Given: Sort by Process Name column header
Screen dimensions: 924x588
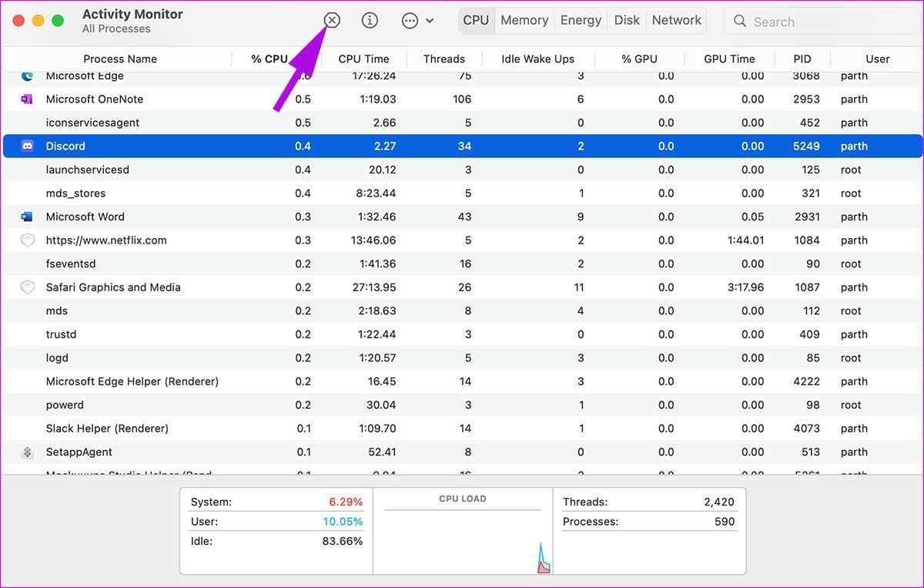Looking at the screenshot, I should point(120,59).
